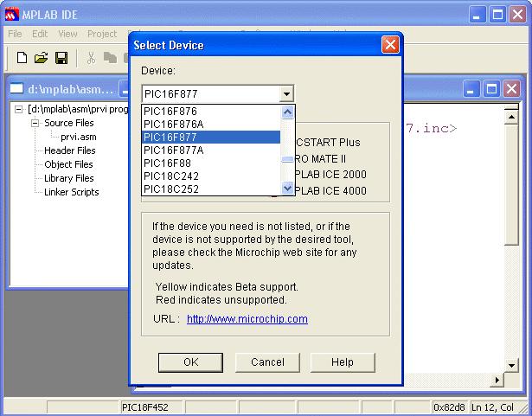
Task: Click editor window scroll up arrow
Action: [511, 117]
